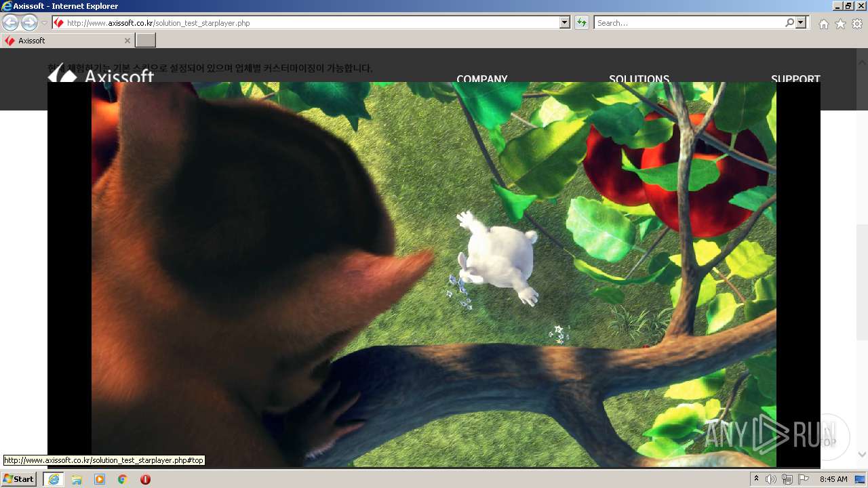The height and width of the screenshot is (488, 868).
Task: Restore down the Internet Explorer window
Action: coord(848,5)
